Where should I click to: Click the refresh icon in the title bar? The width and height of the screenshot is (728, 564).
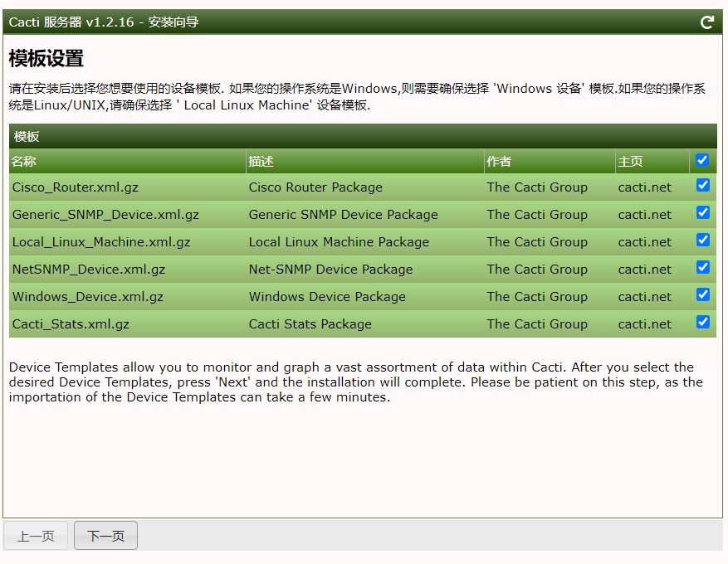pos(707,22)
